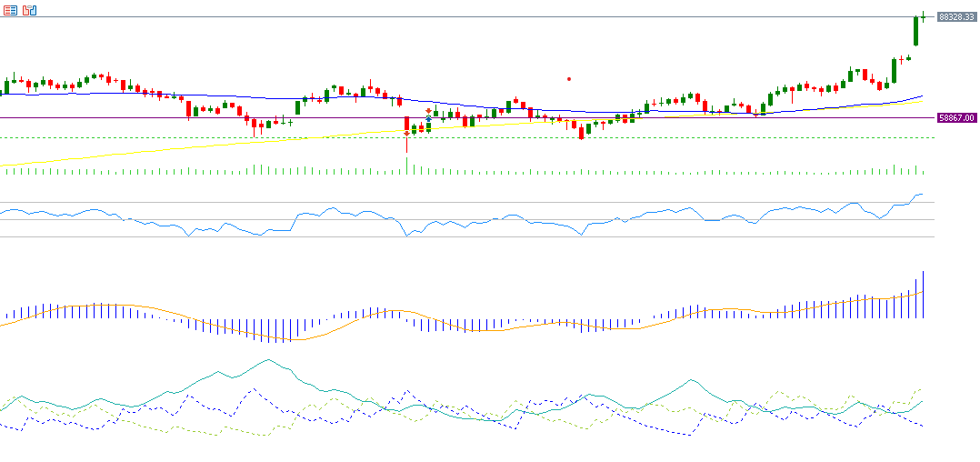Click the gray current price horizontal line
980x462 pixels.
455,16
